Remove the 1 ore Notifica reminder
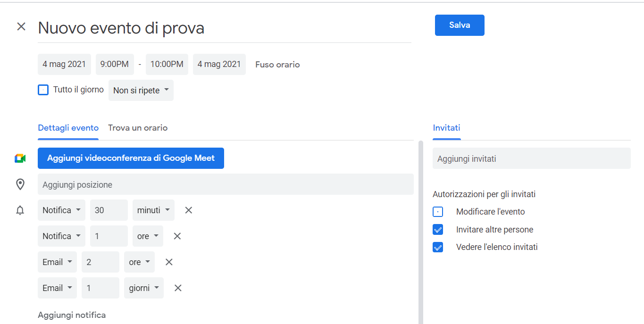 click(177, 236)
